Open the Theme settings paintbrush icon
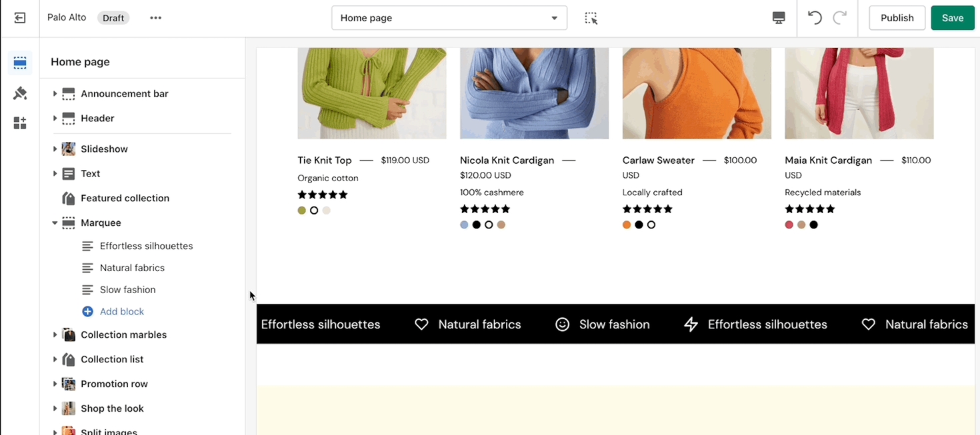980x435 pixels. (x=20, y=93)
